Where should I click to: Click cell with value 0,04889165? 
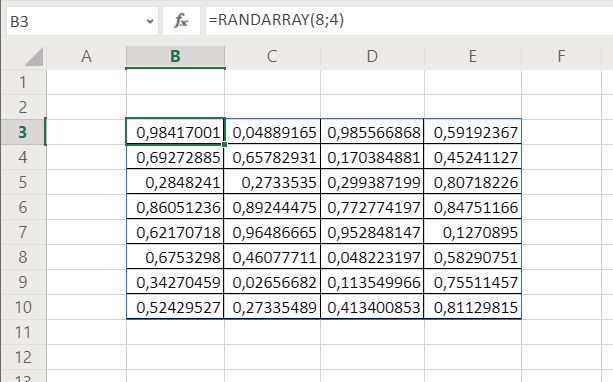tap(272, 132)
